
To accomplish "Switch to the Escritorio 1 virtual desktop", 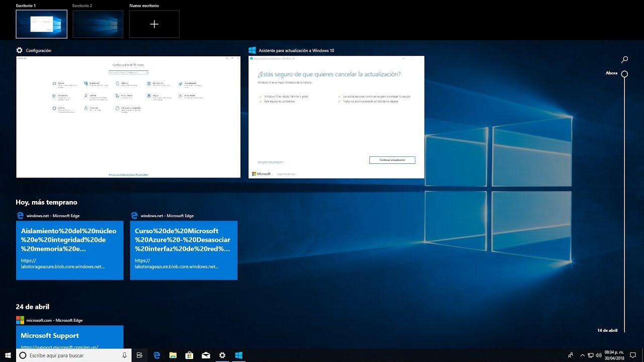I will coord(41,24).
